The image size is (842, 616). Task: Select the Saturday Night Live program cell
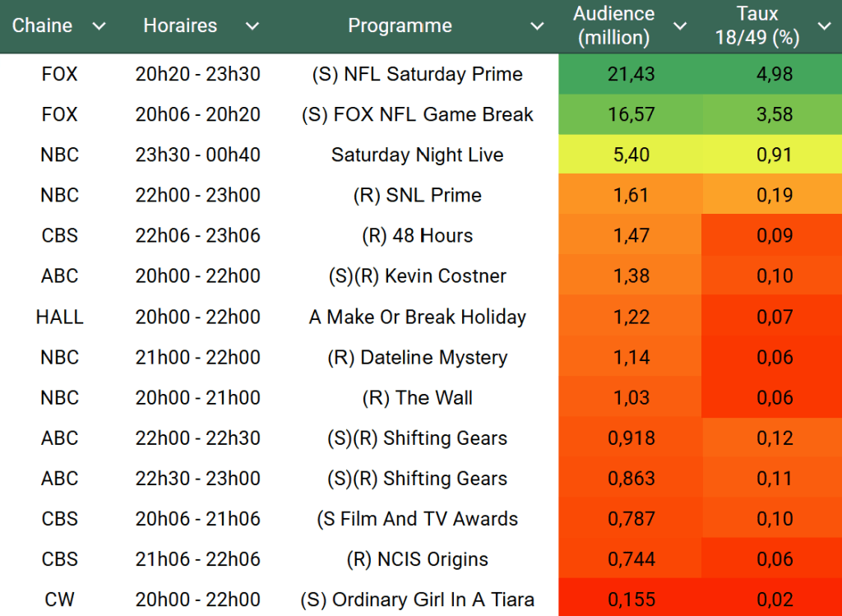pos(417,155)
